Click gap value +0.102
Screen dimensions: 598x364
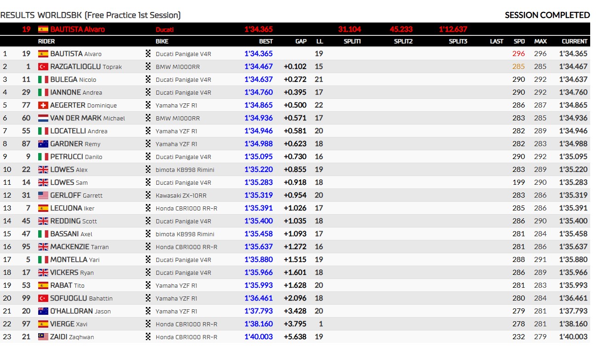click(295, 67)
